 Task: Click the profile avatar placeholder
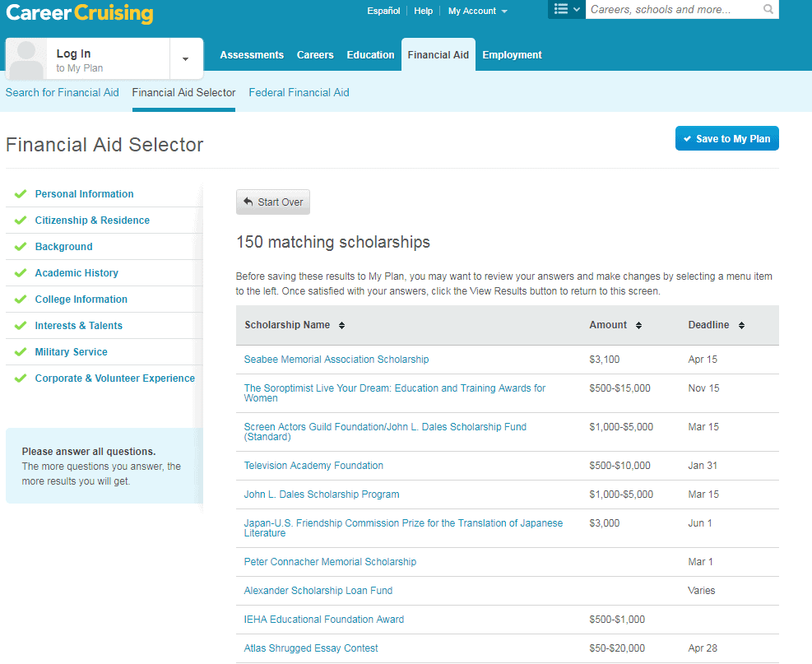click(26, 59)
